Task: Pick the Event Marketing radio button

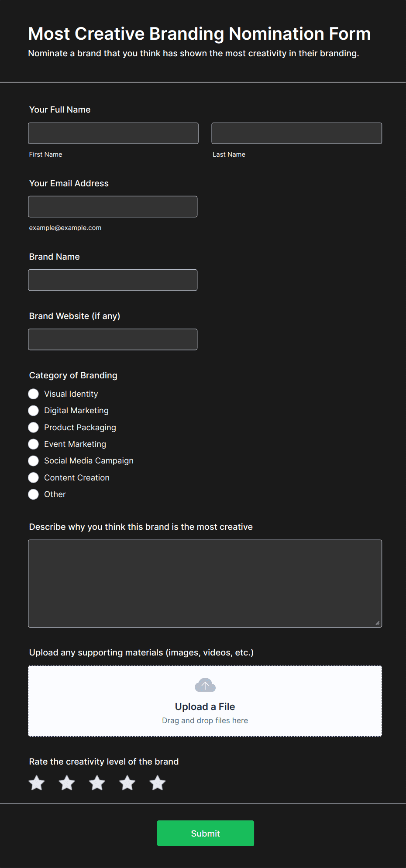Action: [33, 444]
